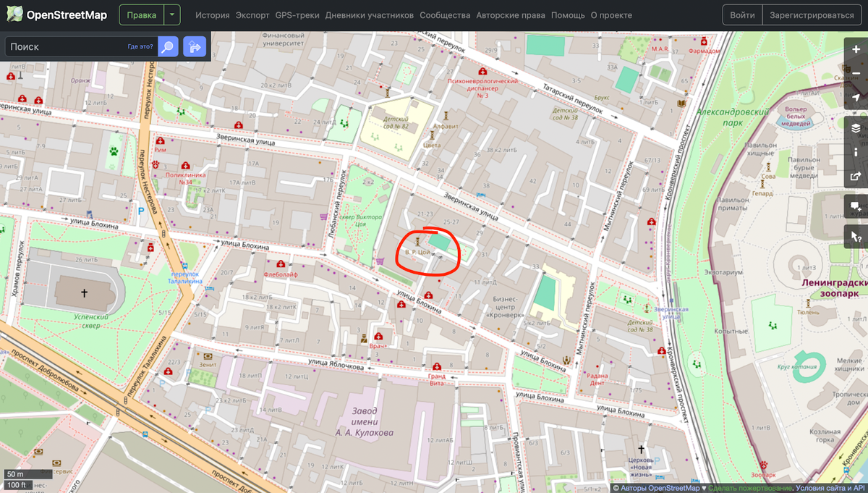868x493 pixels.
Task: Click the Врач clinic marker
Action: point(378,338)
